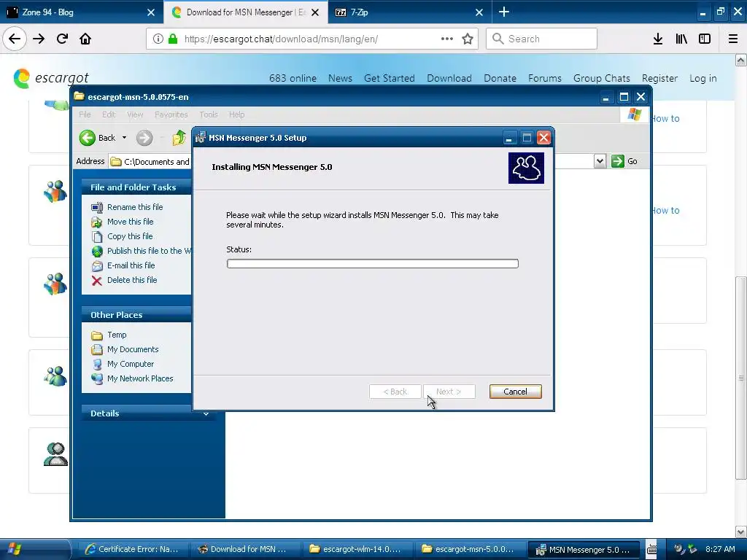Click Rename this file task

tap(135, 207)
